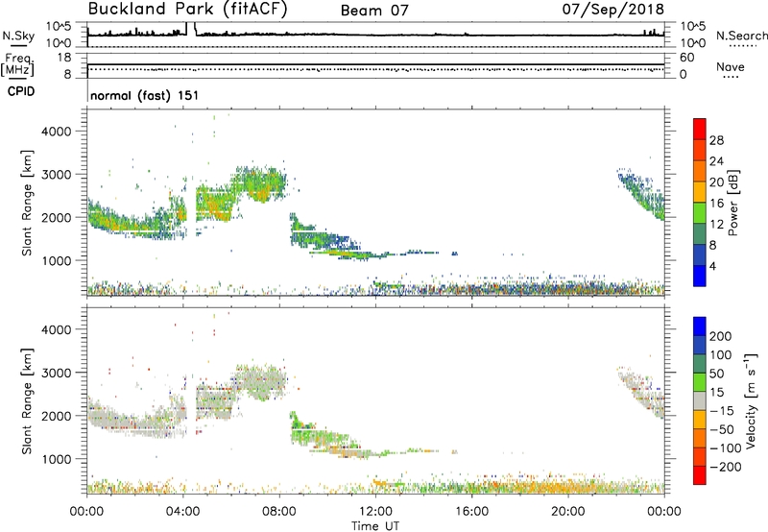This screenshot has height=532, width=768.
Task: Click the Velocity [m s-1] colorbar title
Action: (751, 400)
